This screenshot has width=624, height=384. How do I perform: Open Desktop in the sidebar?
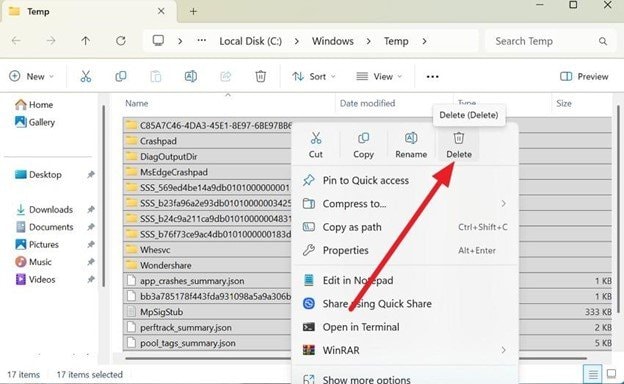click(x=38, y=175)
